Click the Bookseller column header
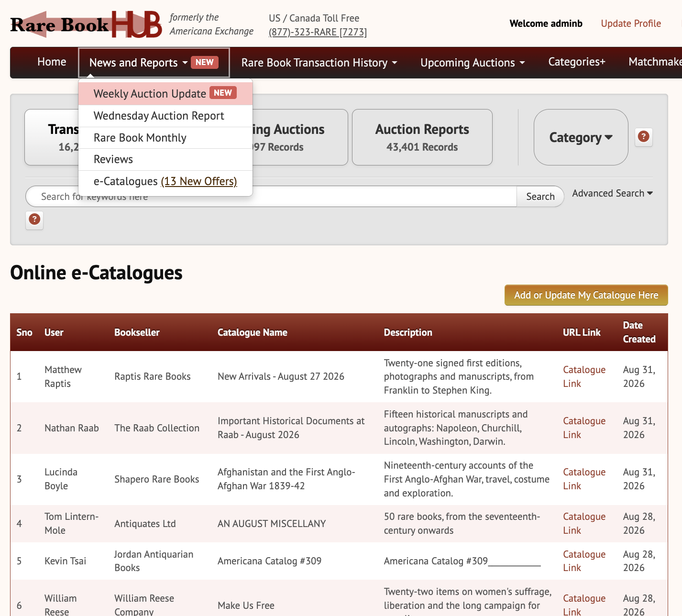Viewport: 682px width, 616px height. (137, 332)
